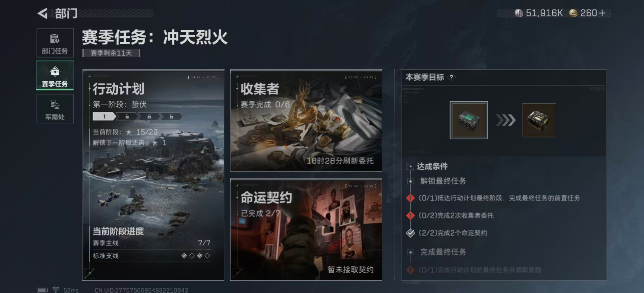Click the second locked stage arrow
The height and width of the screenshot is (293, 644).
tap(149, 116)
